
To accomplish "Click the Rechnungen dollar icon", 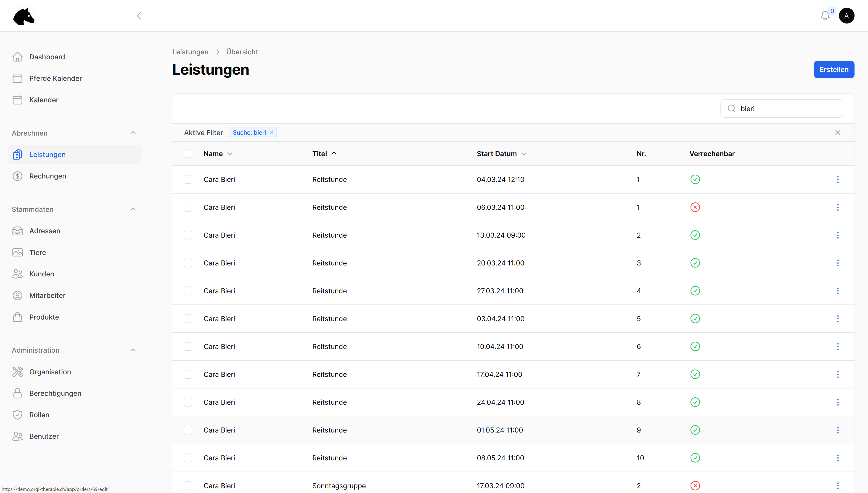I will point(17,176).
